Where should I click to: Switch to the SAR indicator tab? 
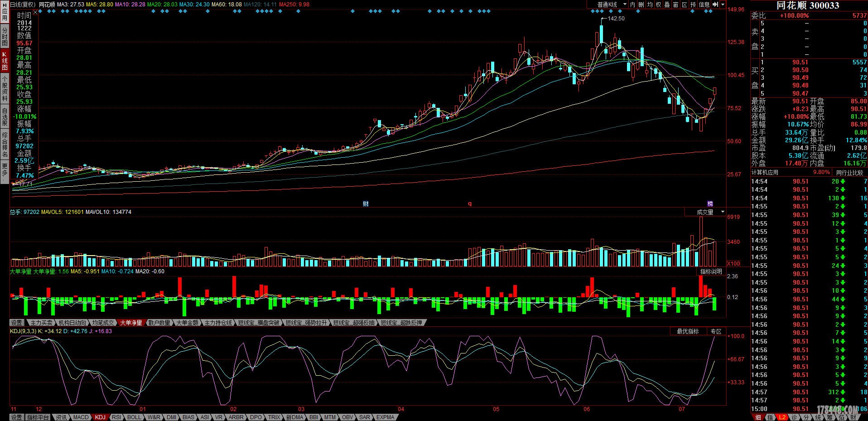[x=365, y=417]
